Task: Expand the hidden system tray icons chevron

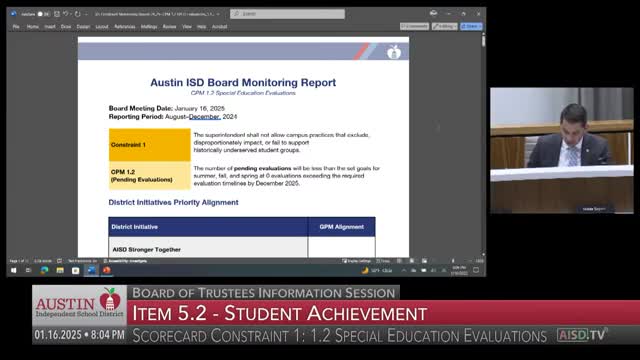Action: pos(404,270)
